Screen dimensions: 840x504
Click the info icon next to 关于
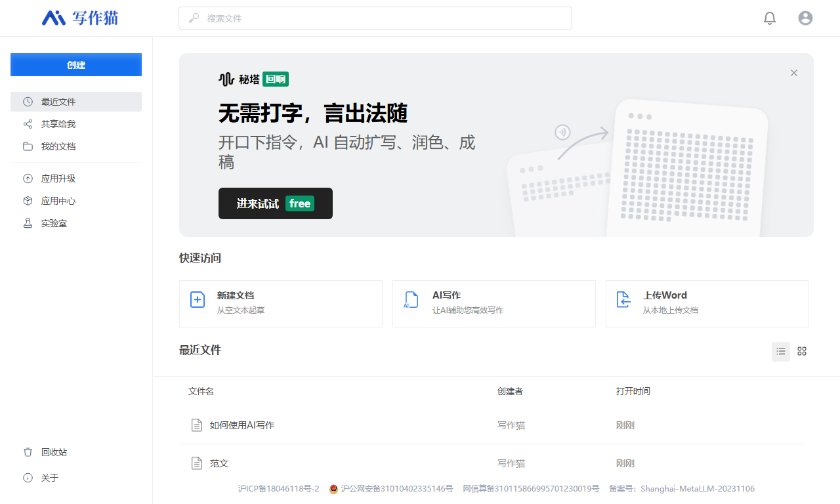coord(28,478)
